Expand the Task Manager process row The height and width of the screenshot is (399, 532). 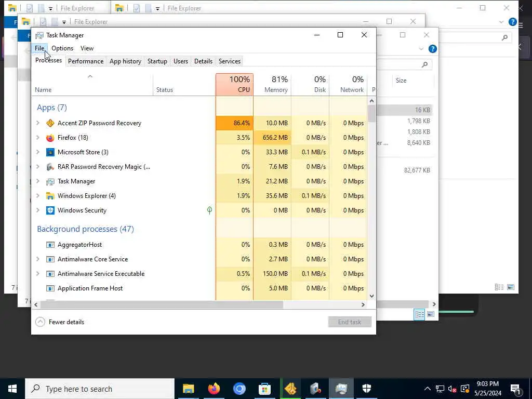pyautogui.click(x=38, y=181)
